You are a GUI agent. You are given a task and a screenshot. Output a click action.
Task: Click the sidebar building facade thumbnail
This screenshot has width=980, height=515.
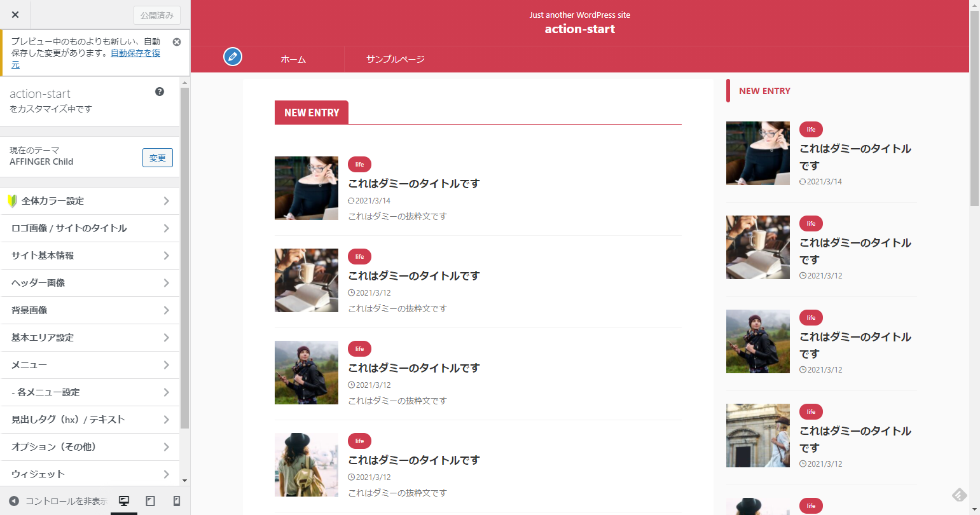(x=758, y=436)
